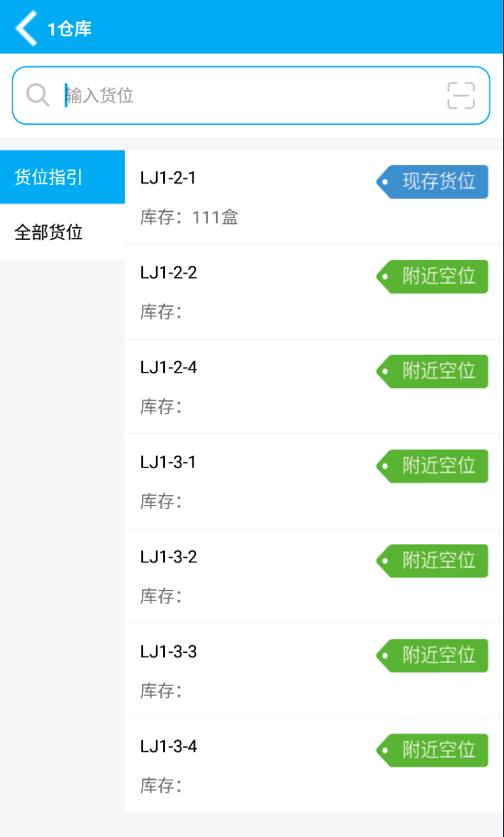The width and height of the screenshot is (504, 837).
Task: Focus the 输入货位 search field
Action: click(251, 96)
